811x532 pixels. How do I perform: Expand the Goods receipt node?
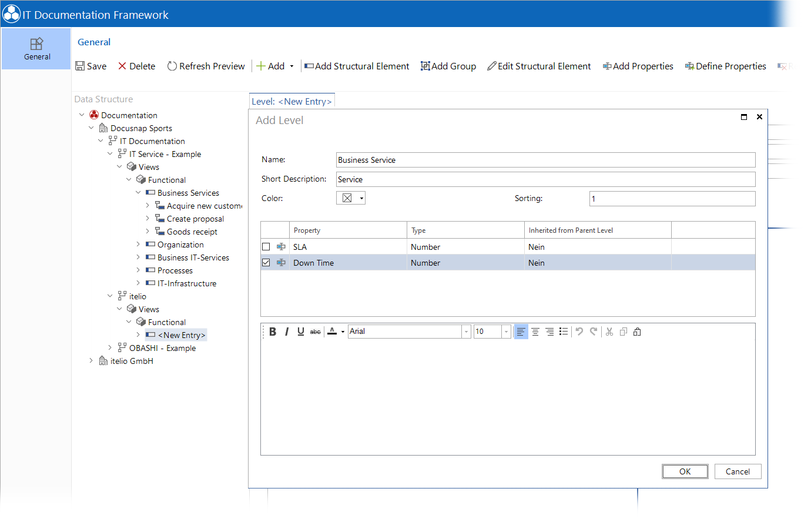[148, 231]
